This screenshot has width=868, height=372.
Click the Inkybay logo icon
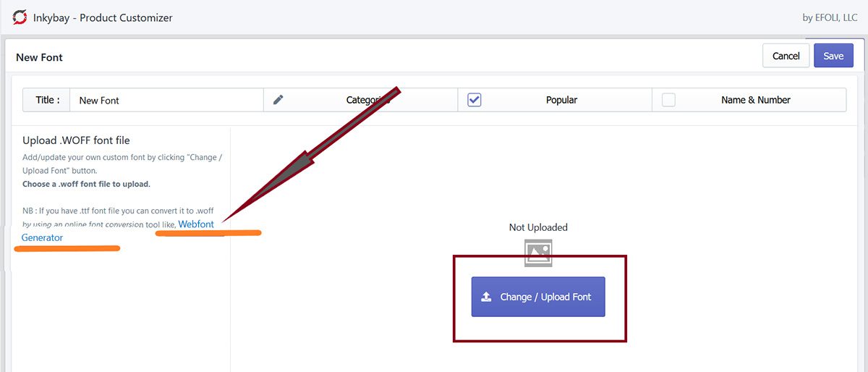point(20,17)
